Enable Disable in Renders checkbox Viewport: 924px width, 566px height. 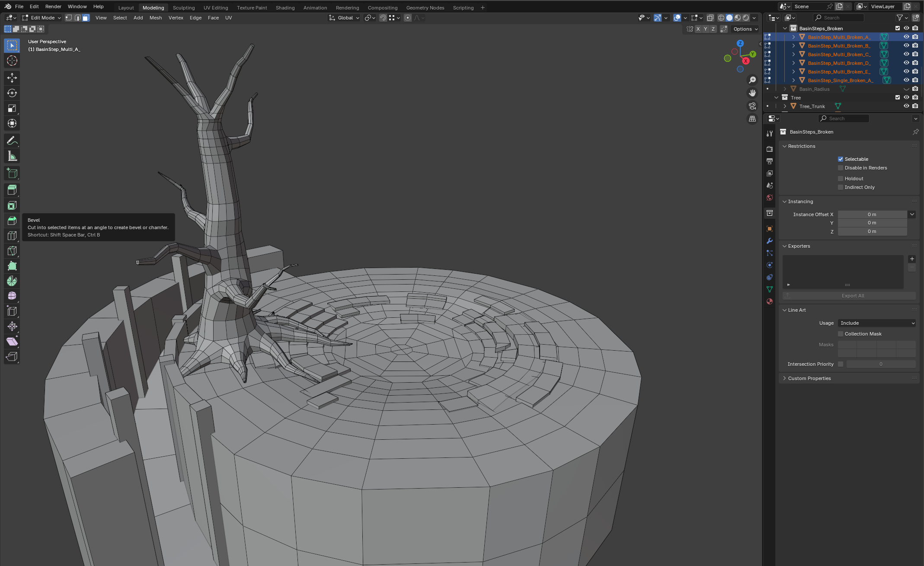pyautogui.click(x=841, y=168)
